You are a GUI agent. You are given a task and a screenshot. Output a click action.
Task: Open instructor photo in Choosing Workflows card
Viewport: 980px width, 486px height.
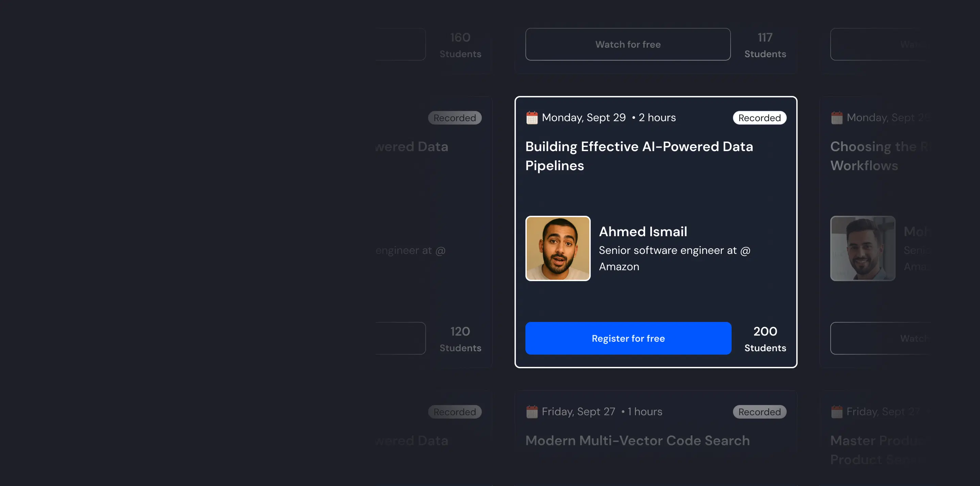tap(863, 248)
